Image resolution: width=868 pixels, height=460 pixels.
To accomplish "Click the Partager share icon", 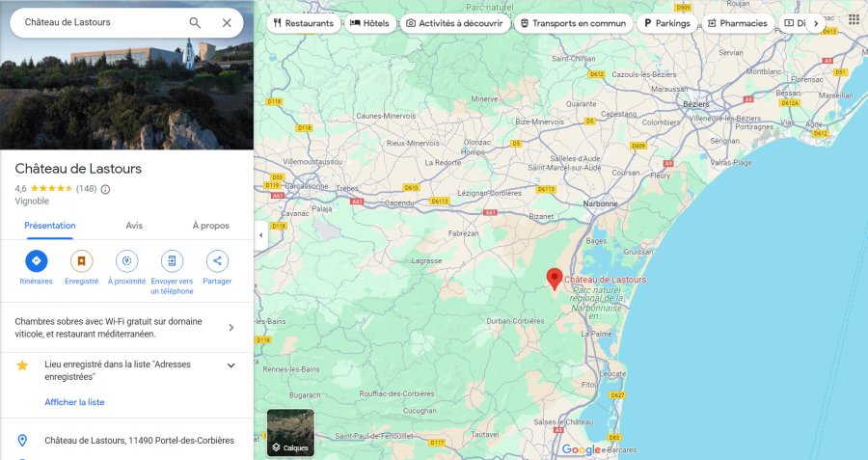I will point(217,261).
